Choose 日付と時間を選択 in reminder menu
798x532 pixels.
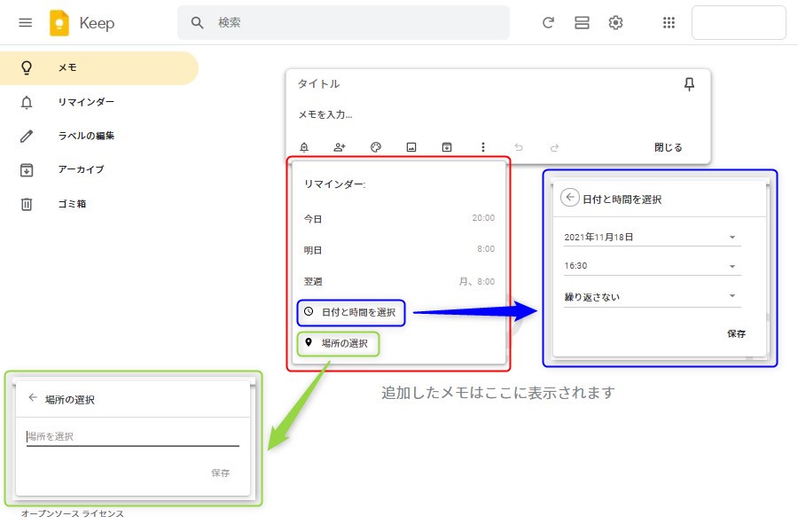(351, 312)
